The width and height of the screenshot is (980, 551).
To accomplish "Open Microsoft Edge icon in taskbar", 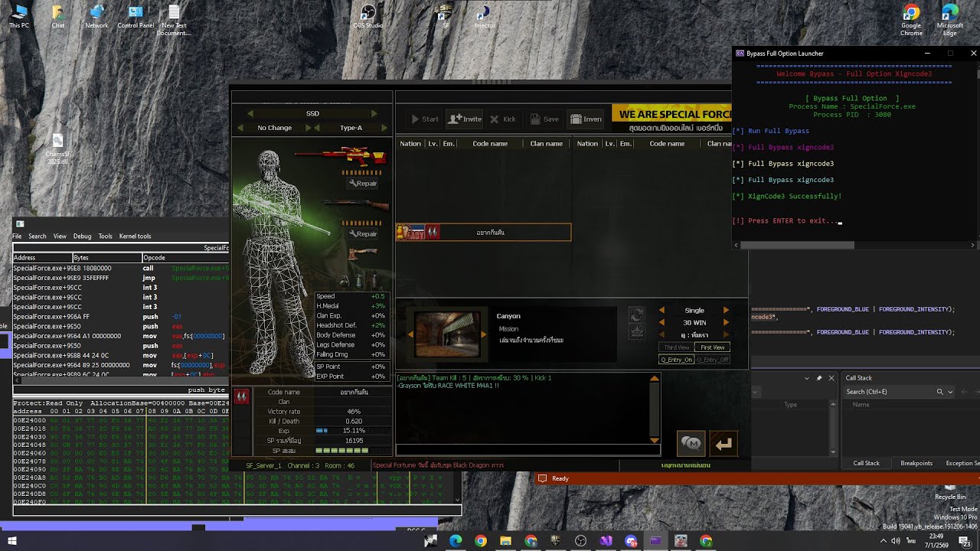I will [x=456, y=541].
